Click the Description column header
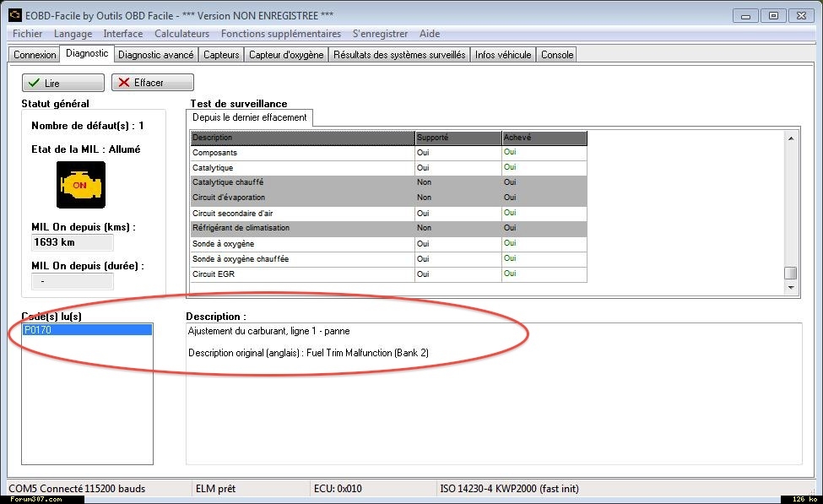The width and height of the screenshot is (823, 504). pyautogui.click(x=302, y=138)
